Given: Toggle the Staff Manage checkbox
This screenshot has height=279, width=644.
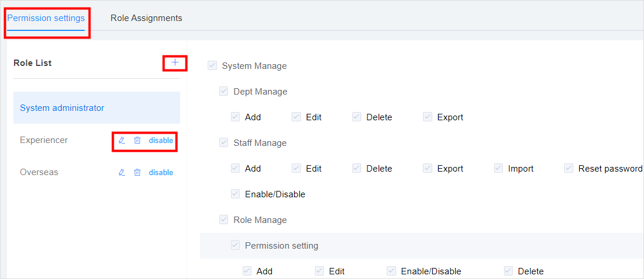Looking at the screenshot, I should [x=224, y=142].
